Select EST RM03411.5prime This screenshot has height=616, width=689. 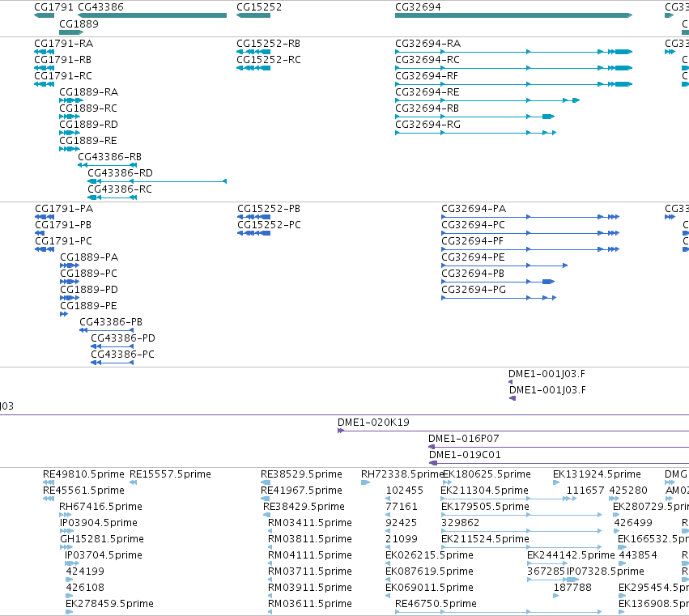(310, 523)
